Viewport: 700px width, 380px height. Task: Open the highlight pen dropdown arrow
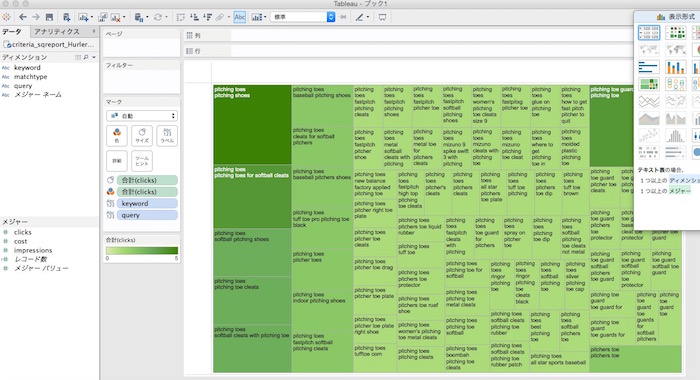[x=368, y=17]
